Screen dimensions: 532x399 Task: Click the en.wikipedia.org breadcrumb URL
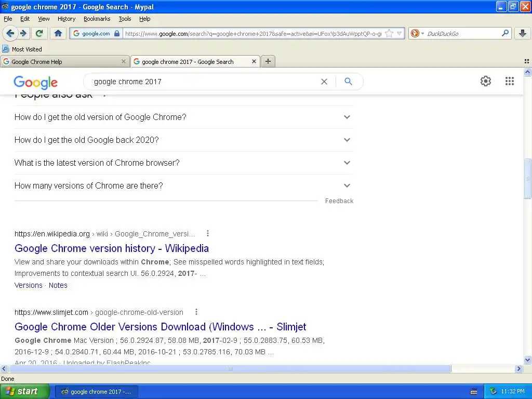[x=52, y=234]
